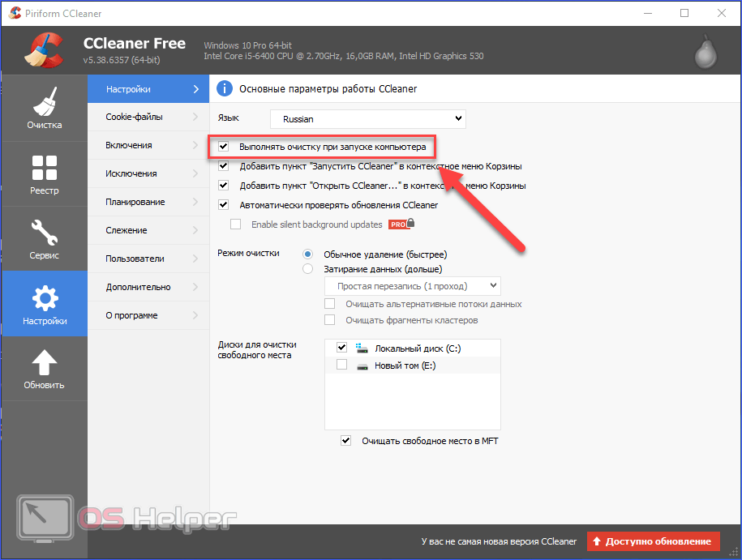Open the Исключения settings tab
742x560 pixels.
pos(148,173)
